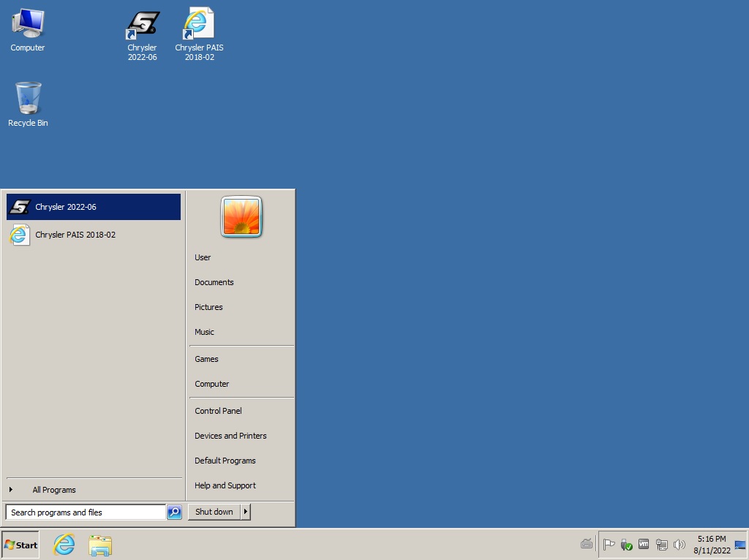749x560 pixels.
Task: Select the Chrysler 2022-06 desktop shortcut
Action: [x=143, y=35]
